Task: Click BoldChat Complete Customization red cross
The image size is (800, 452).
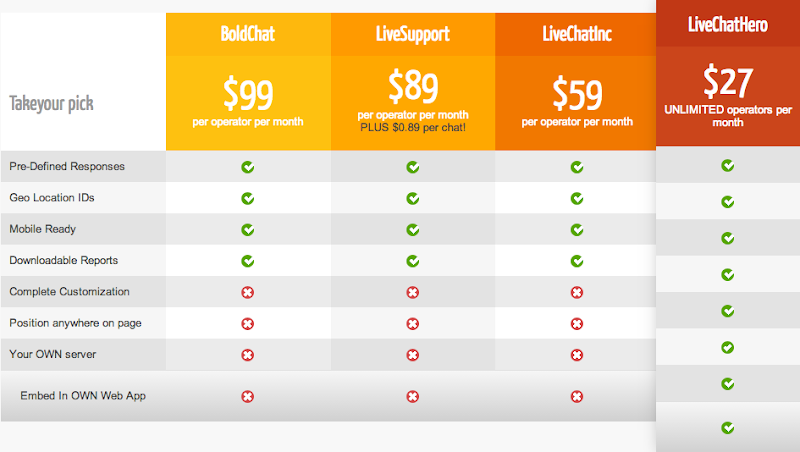Action: [248, 292]
